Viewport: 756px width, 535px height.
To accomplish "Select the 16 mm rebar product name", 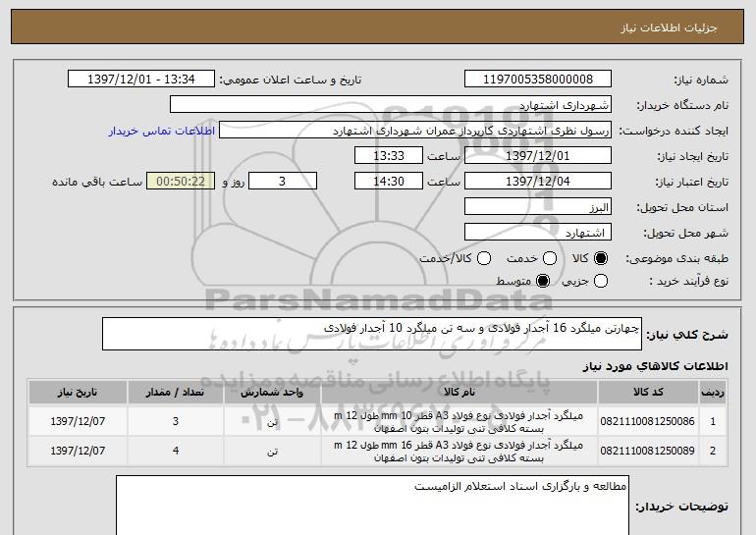I will 459,452.
